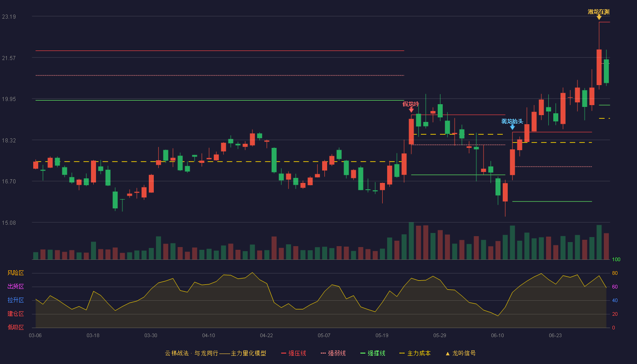Click the 23.19 price axis label
The height and width of the screenshot is (364, 637).
tap(9, 17)
